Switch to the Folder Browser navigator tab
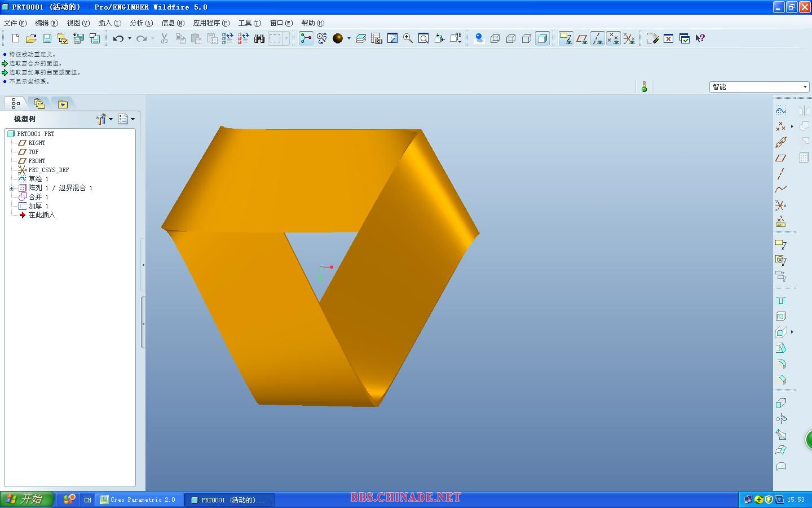This screenshot has width=812, height=508. (39, 103)
